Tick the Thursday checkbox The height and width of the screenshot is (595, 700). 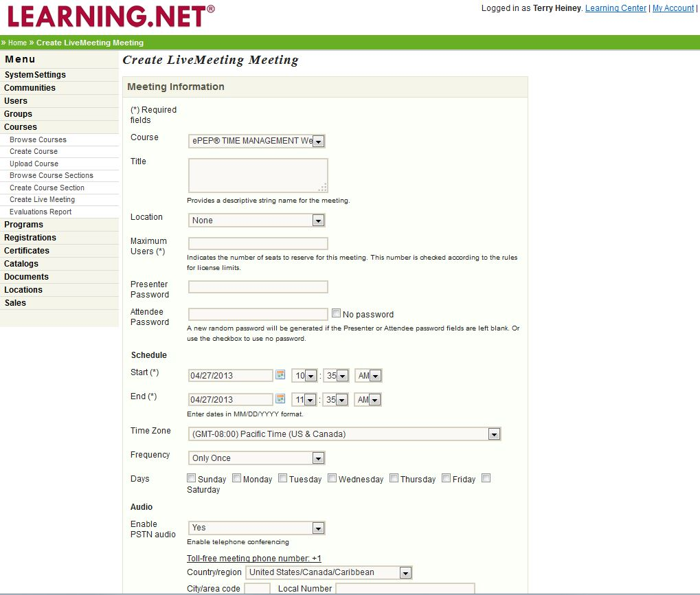point(394,478)
